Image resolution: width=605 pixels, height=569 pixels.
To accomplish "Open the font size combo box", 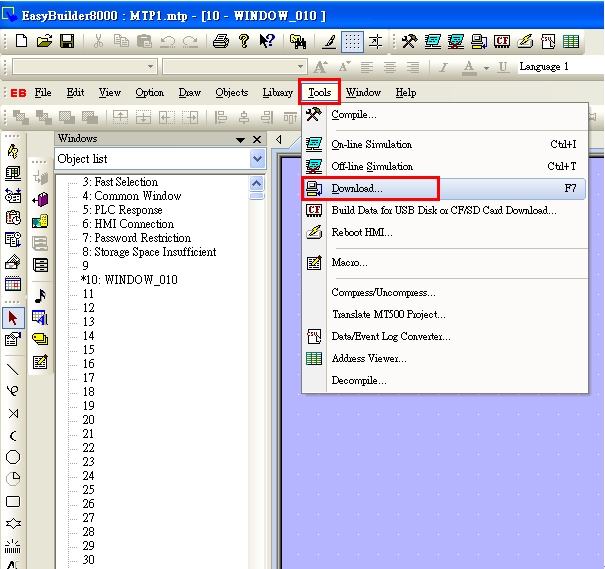I will tap(235, 67).
